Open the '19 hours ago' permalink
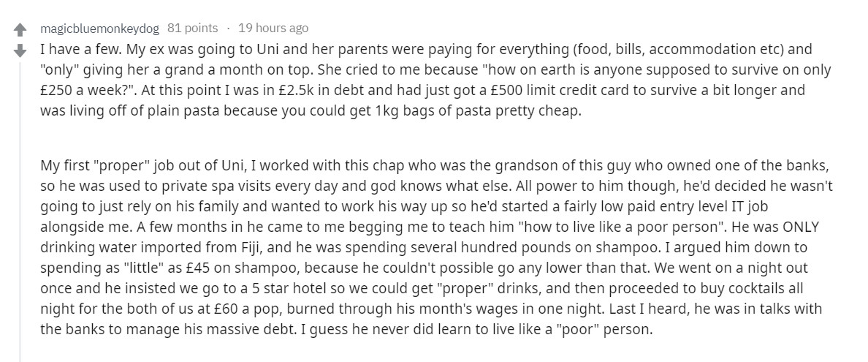The width and height of the screenshot is (868, 362). 273,28
